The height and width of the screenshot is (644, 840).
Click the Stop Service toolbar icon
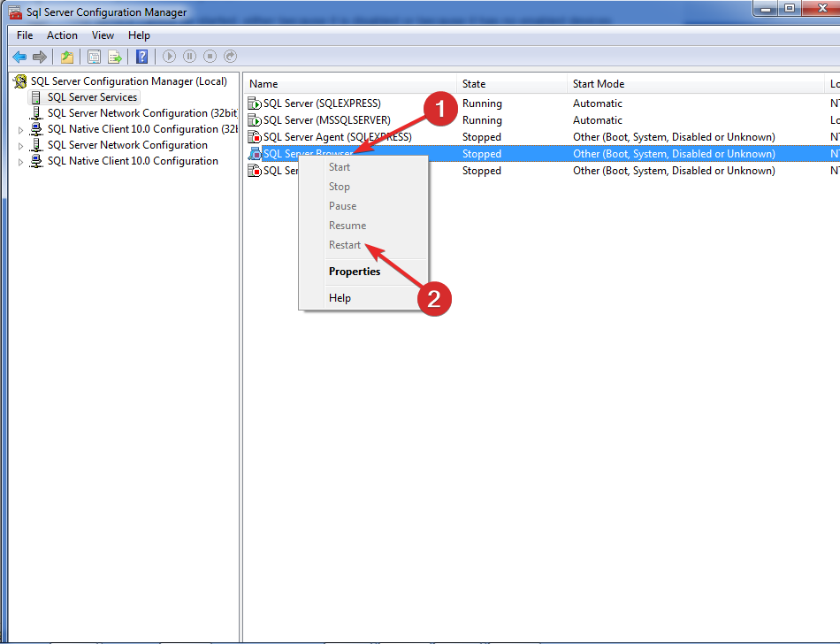coord(210,57)
